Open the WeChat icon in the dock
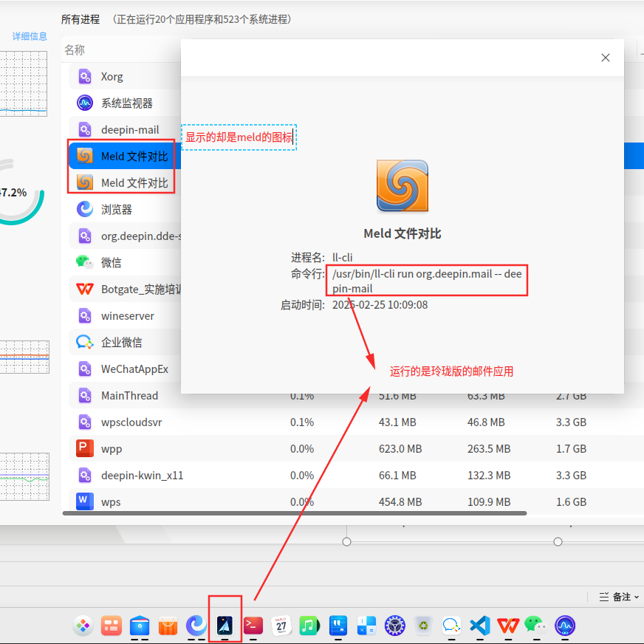Image resolution: width=644 pixels, height=644 pixels. coord(536,626)
